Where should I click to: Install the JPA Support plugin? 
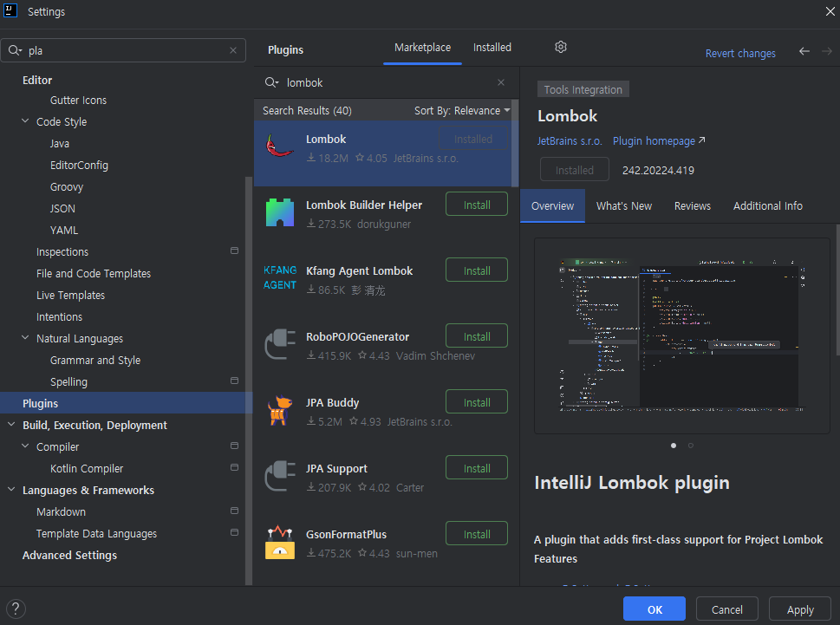[476, 468]
